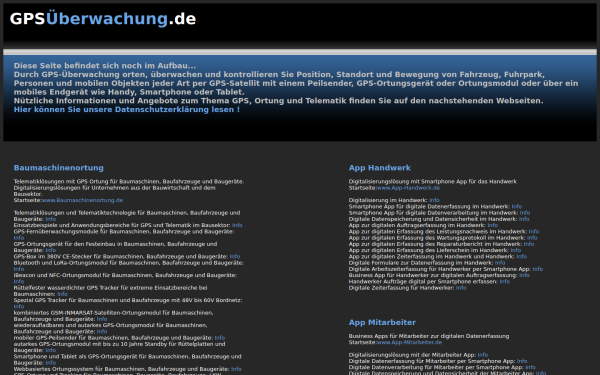Open the App Mitarbeiter section heading
The image size is (600, 375).
click(382, 322)
